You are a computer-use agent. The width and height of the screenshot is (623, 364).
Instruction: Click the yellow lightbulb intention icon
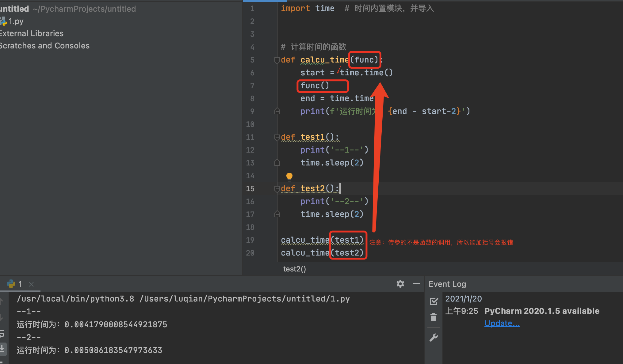pos(289,177)
